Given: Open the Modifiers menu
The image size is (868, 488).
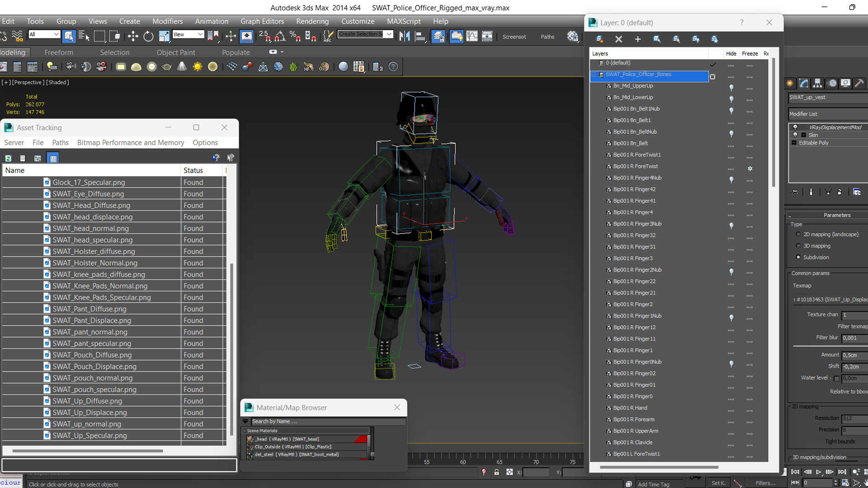Looking at the screenshot, I should [167, 21].
